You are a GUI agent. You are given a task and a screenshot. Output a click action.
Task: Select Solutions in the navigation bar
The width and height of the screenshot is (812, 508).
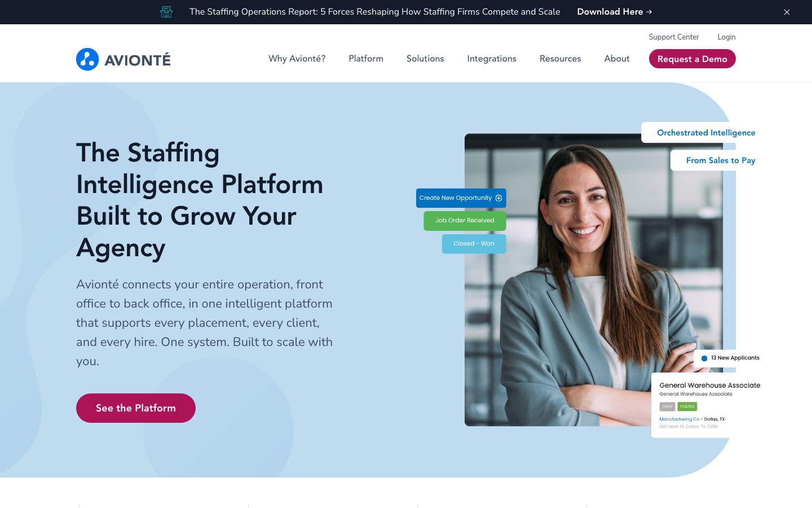(425, 59)
